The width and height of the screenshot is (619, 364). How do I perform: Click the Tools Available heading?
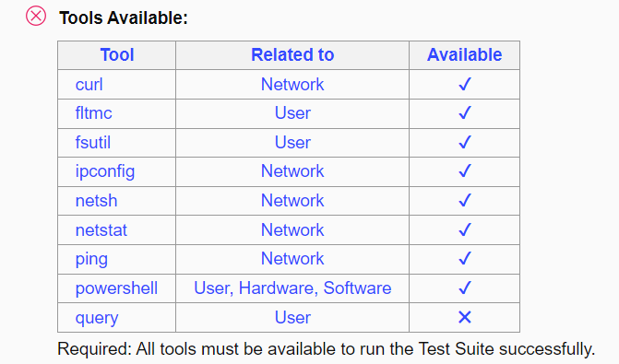pos(124,18)
